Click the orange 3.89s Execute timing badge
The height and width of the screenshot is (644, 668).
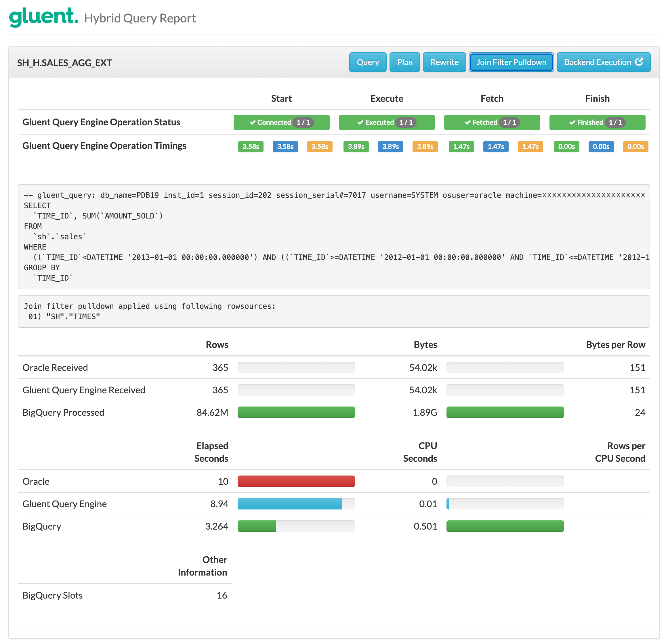(425, 146)
